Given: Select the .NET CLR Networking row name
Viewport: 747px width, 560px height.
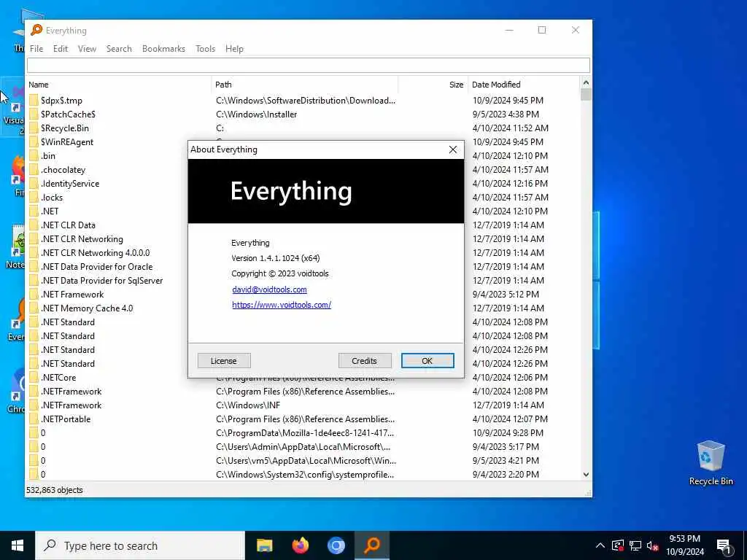Looking at the screenshot, I should (82, 239).
